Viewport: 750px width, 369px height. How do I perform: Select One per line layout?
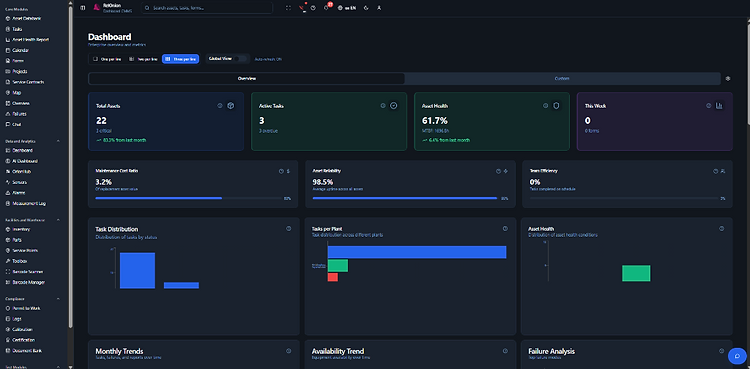pyautogui.click(x=107, y=59)
